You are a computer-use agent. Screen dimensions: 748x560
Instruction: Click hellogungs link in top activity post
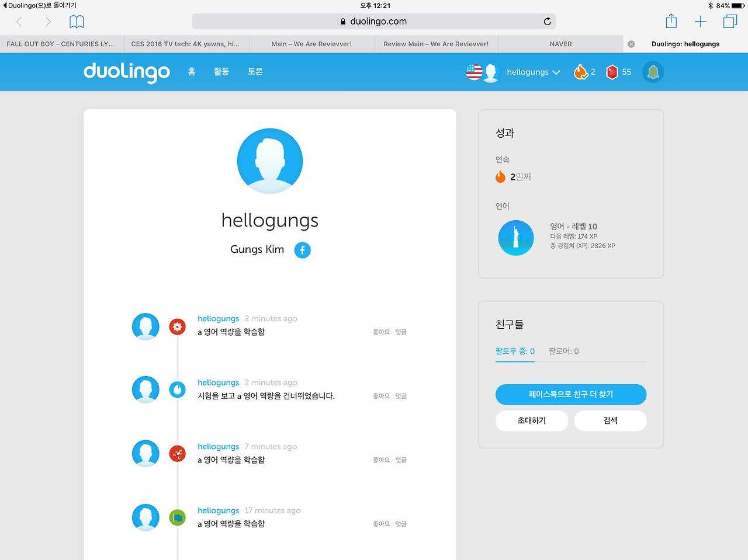coord(219,318)
